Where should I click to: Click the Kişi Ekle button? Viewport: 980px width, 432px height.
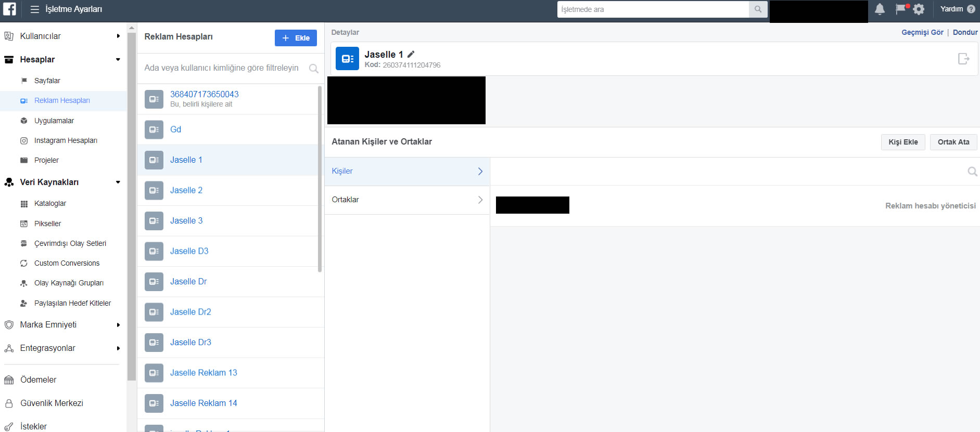coord(903,142)
